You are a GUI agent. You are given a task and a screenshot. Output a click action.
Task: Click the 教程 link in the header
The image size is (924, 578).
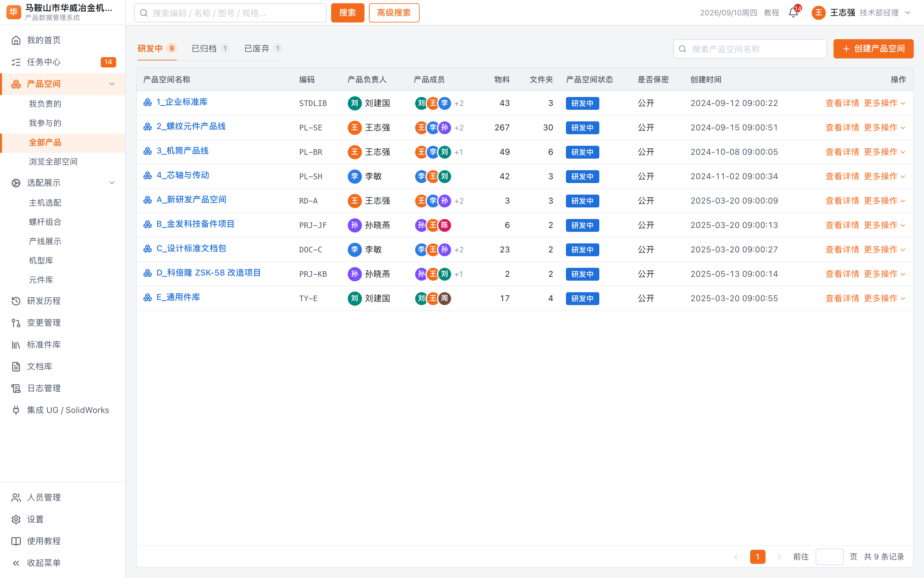tap(772, 13)
